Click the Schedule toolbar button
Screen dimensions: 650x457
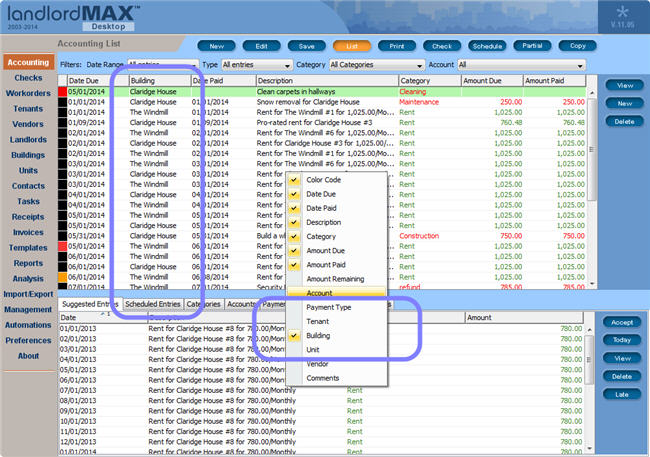click(487, 46)
